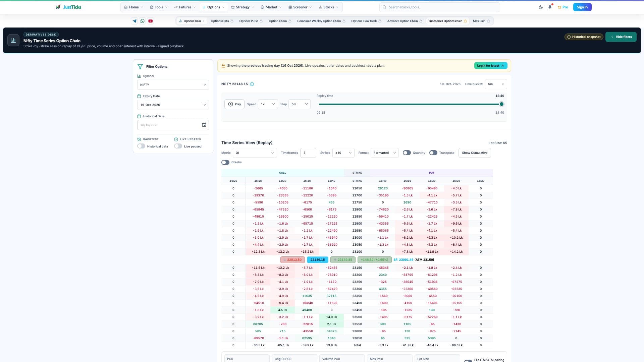Click the lock beside Timeseries Options chain
Viewport: 644px width, 362px height.
click(x=465, y=21)
